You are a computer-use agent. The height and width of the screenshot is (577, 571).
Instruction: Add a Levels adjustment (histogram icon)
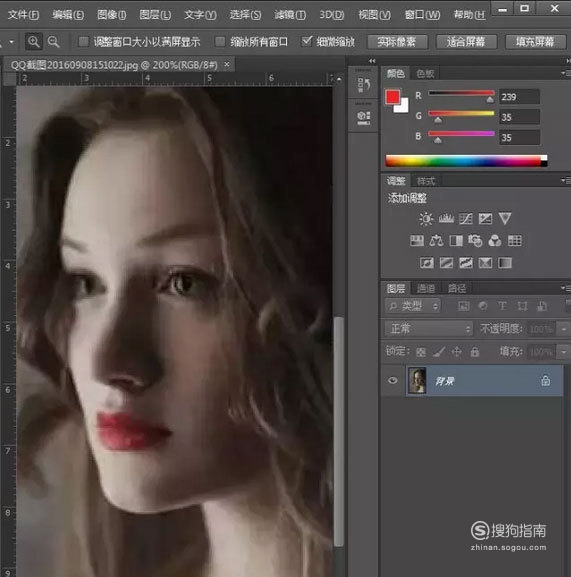pyautogui.click(x=446, y=219)
